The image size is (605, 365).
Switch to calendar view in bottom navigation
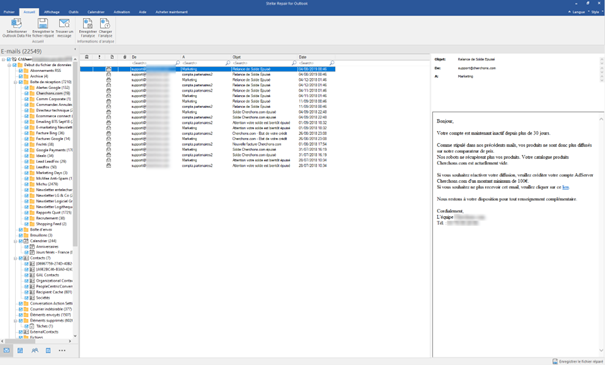(x=20, y=350)
